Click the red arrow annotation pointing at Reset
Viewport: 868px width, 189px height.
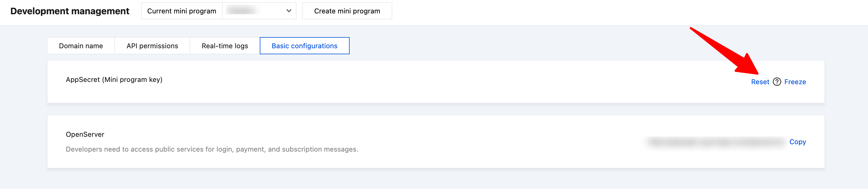click(x=724, y=51)
